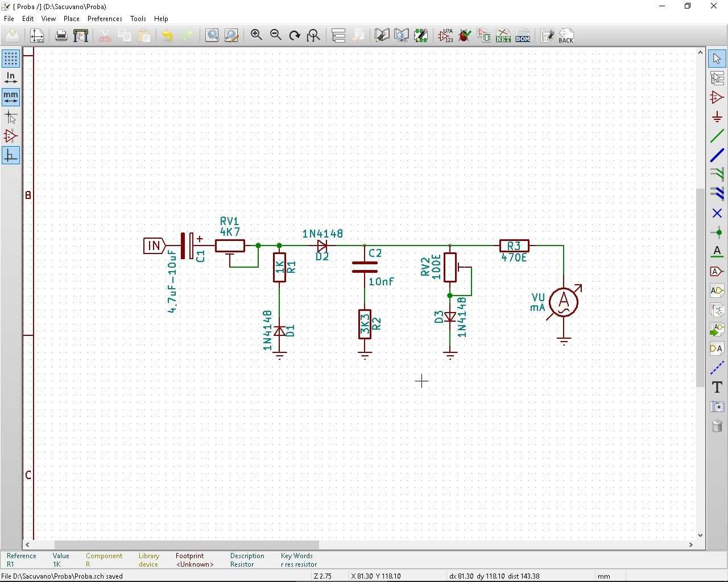
Task: Click the VU mA meter symbol
Action: click(564, 302)
